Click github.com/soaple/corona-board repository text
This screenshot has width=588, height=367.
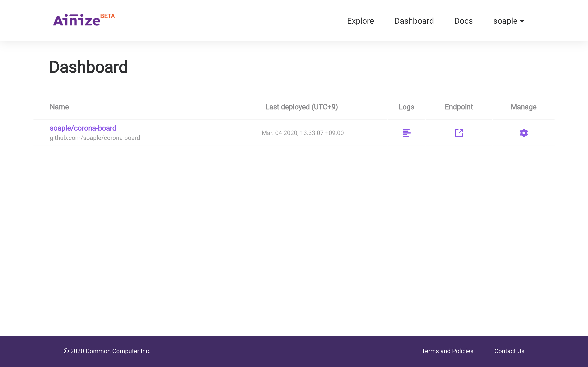coord(95,138)
